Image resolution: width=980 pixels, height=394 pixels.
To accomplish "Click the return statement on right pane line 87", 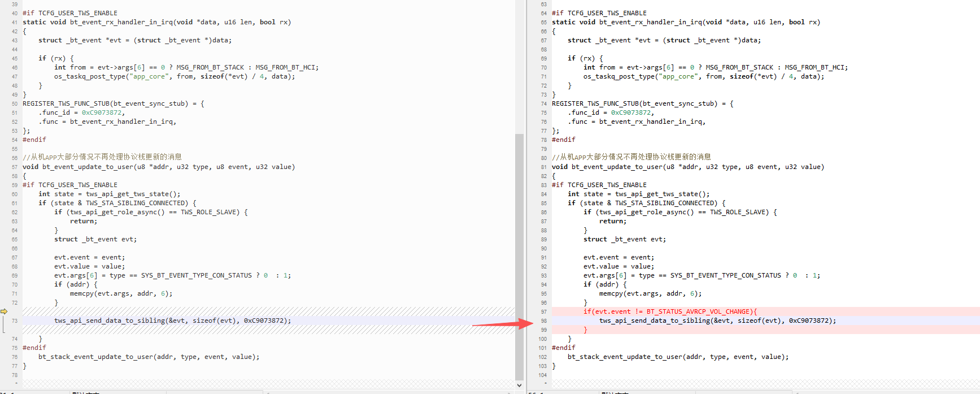I will coord(613,221).
